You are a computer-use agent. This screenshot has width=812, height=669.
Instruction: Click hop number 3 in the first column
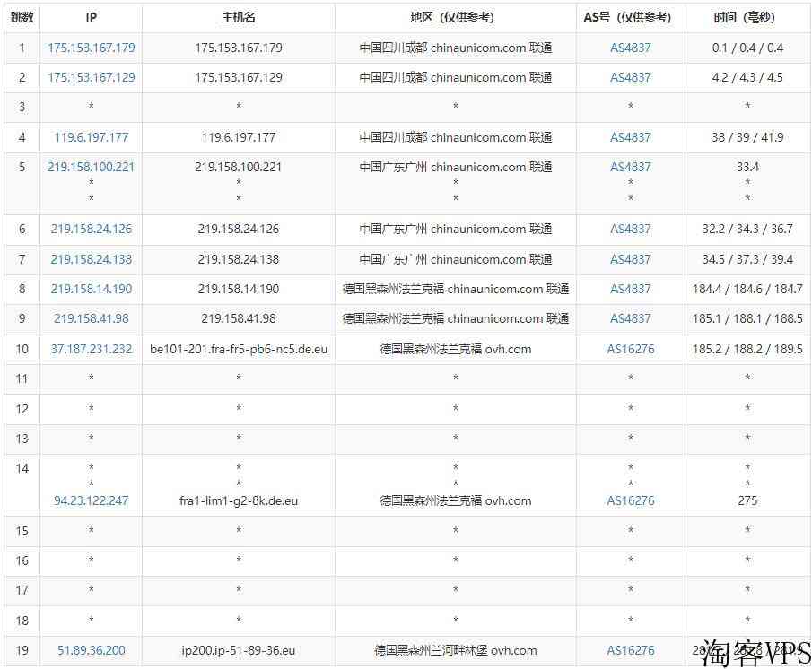(x=22, y=107)
